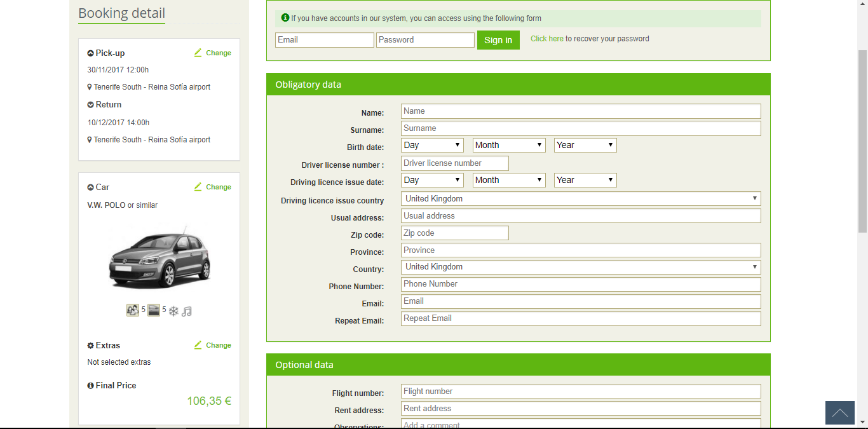Click Change link in the Extras section

(219, 345)
